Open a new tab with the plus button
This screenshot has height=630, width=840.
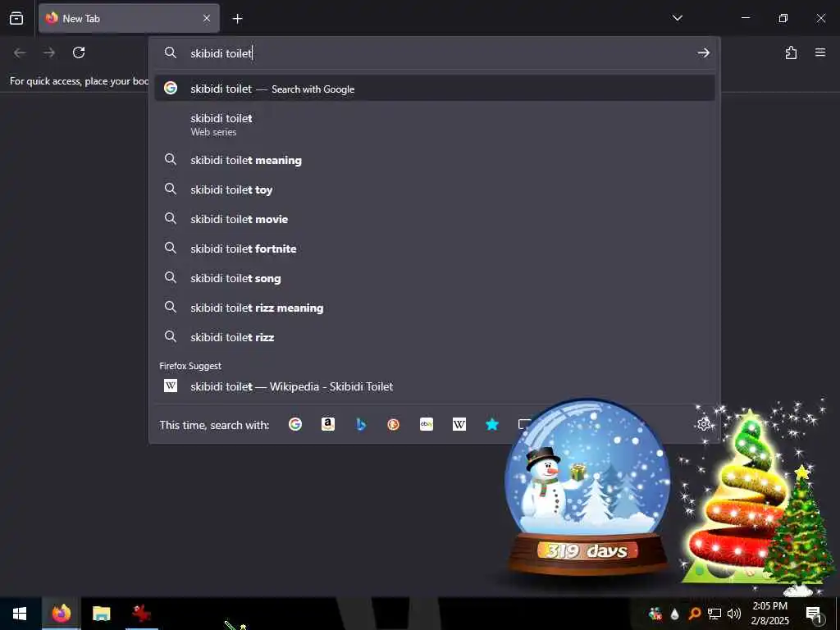pyautogui.click(x=237, y=19)
